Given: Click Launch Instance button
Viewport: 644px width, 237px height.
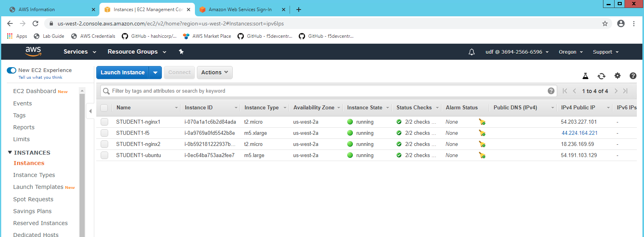Looking at the screenshot, I should [x=123, y=72].
